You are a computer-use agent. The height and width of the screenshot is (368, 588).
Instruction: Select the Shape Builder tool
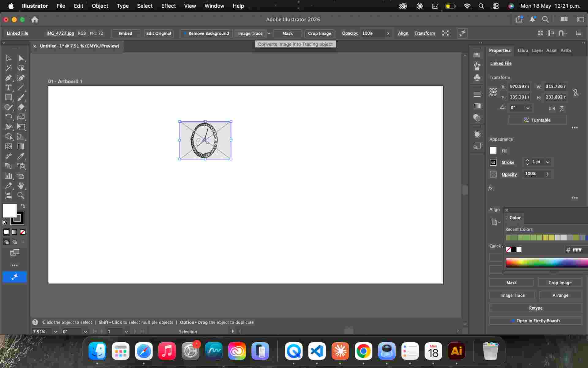coord(9,137)
